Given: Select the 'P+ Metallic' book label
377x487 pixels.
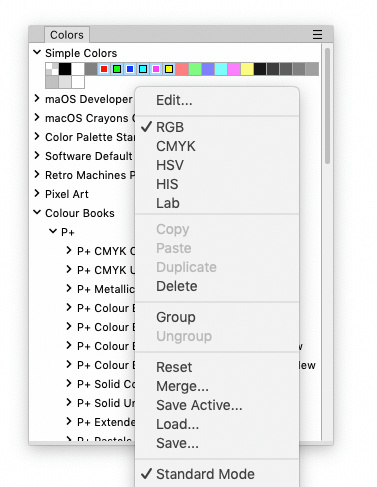Looking at the screenshot, I should (106, 289).
